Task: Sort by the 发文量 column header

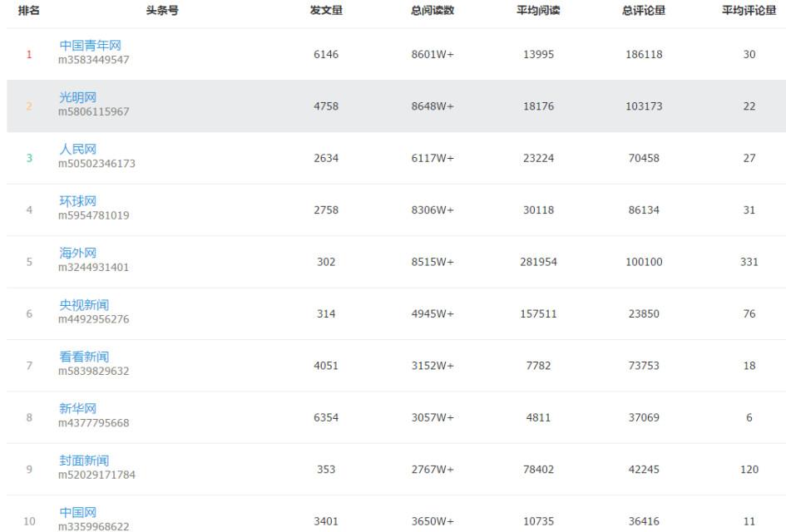Action: click(x=326, y=11)
